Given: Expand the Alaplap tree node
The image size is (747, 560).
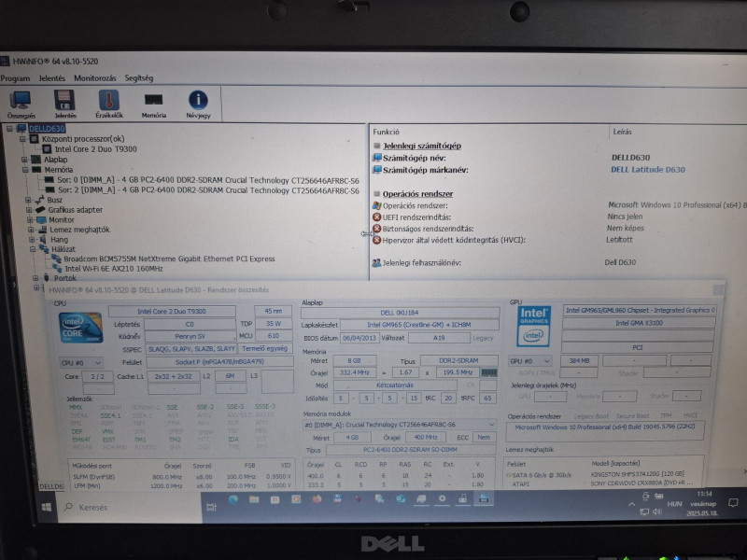Looking at the screenshot, I should pyautogui.click(x=24, y=160).
